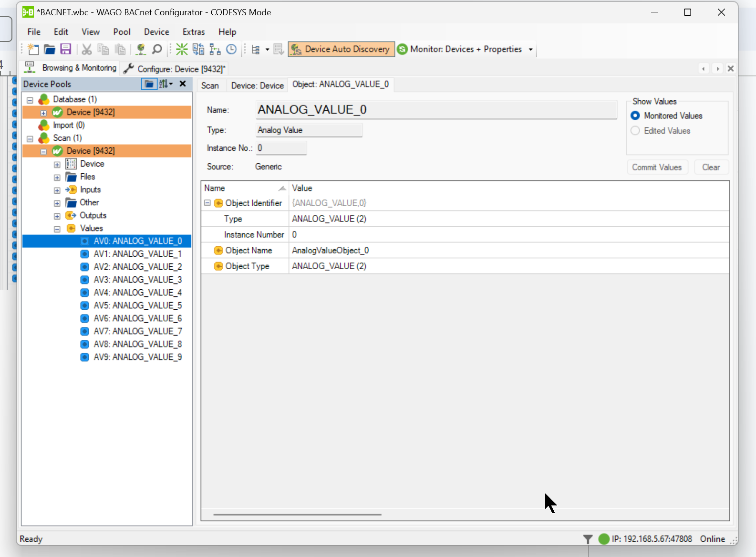Click the Copy toolbar icon
This screenshot has height=557, width=756.
tap(103, 49)
